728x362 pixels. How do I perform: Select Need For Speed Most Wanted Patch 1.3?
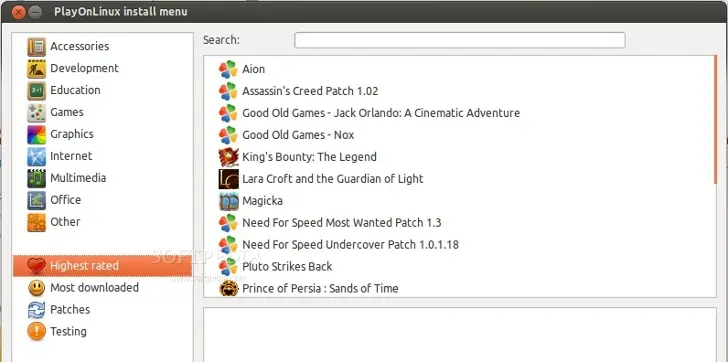342,223
